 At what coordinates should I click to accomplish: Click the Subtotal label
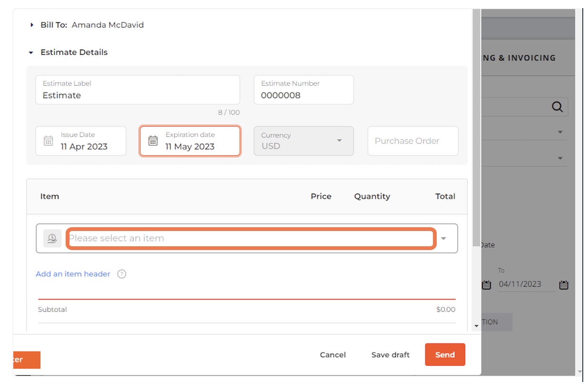click(52, 310)
